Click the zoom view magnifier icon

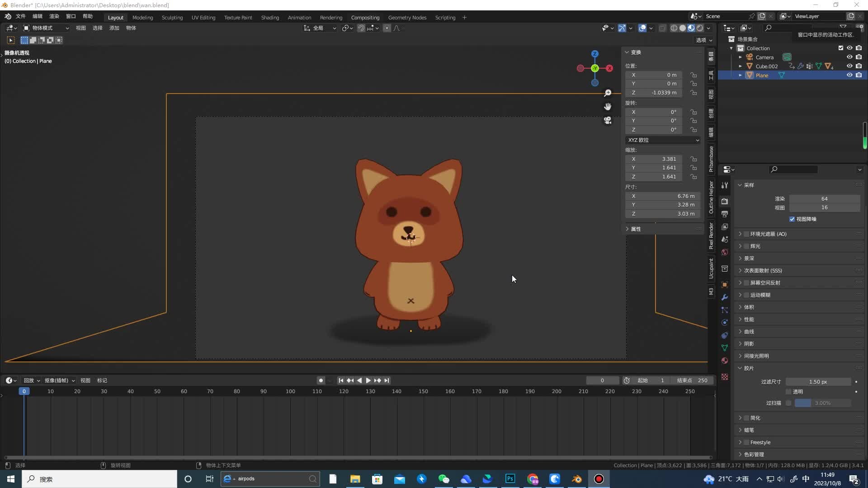(608, 93)
